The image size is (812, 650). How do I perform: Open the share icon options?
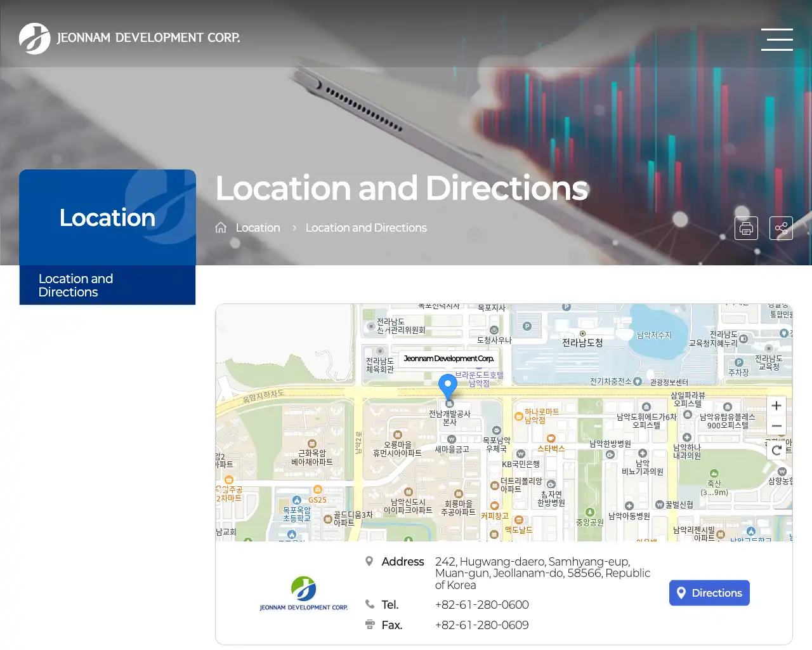pos(781,228)
